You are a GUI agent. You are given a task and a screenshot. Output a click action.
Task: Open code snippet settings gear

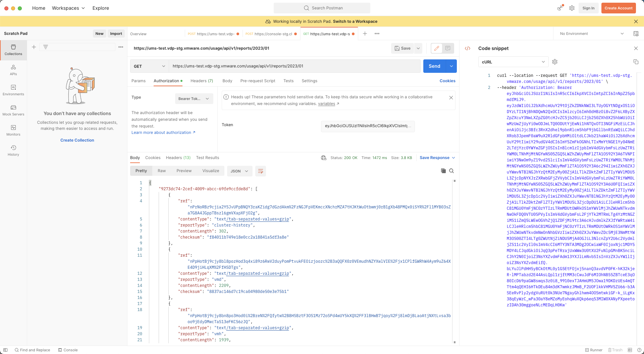pyautogui.click(x=555, y=62)
